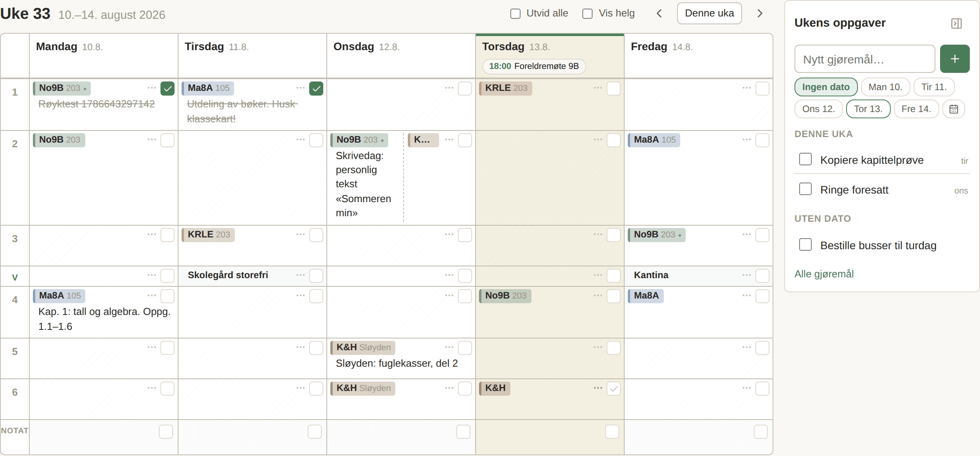Viewport: 980px width, 456px height.
Task: Expand the collapsed K… lesson on Onsdag
Action: pyautogui.click(x=423, y=140)
